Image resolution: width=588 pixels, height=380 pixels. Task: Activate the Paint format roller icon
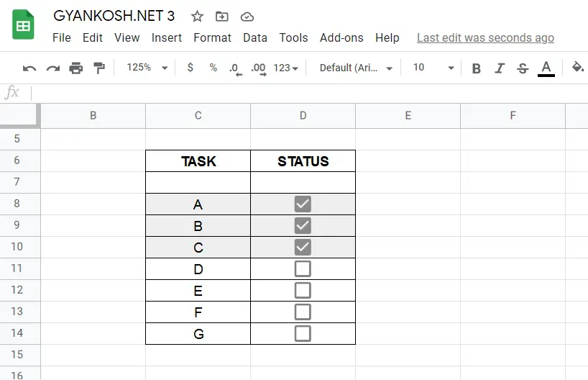(99, 68)
